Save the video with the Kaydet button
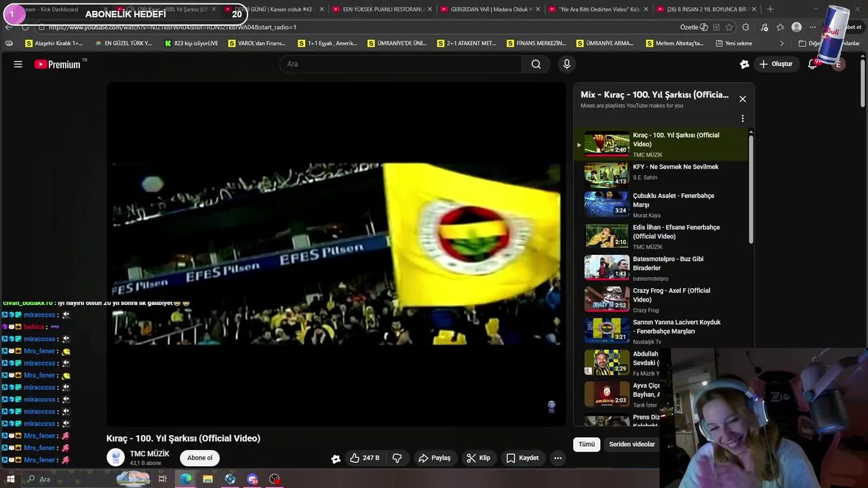868x488 pixels. (x=522, y=458)
